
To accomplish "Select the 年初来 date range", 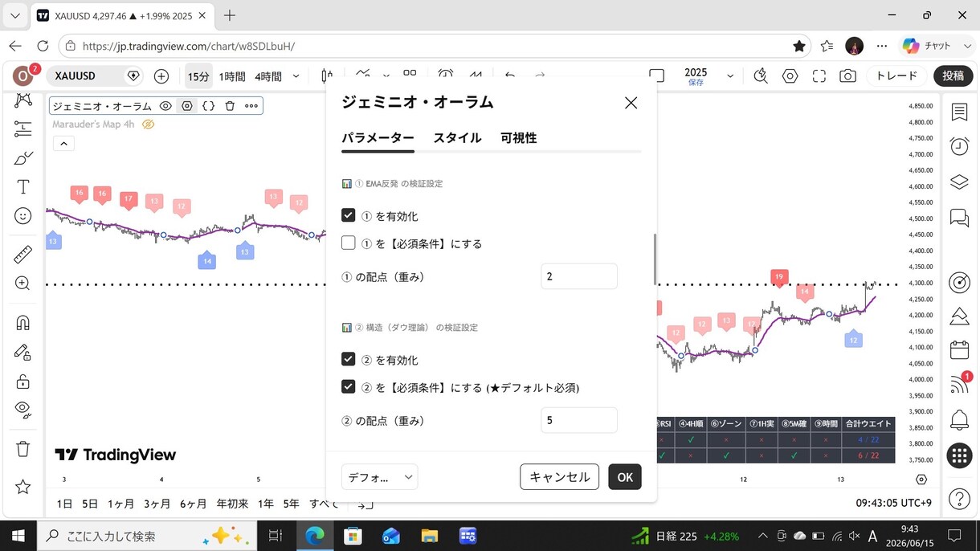I will coord(232,504).
